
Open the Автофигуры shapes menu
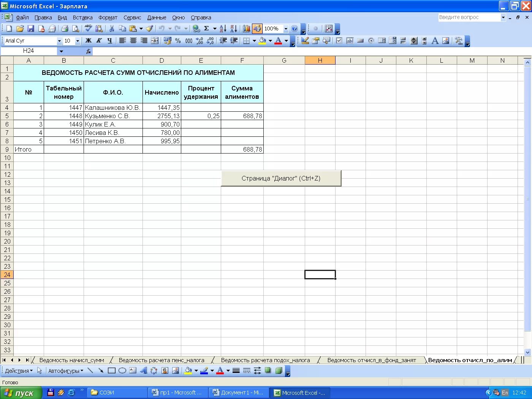[66, 370]
